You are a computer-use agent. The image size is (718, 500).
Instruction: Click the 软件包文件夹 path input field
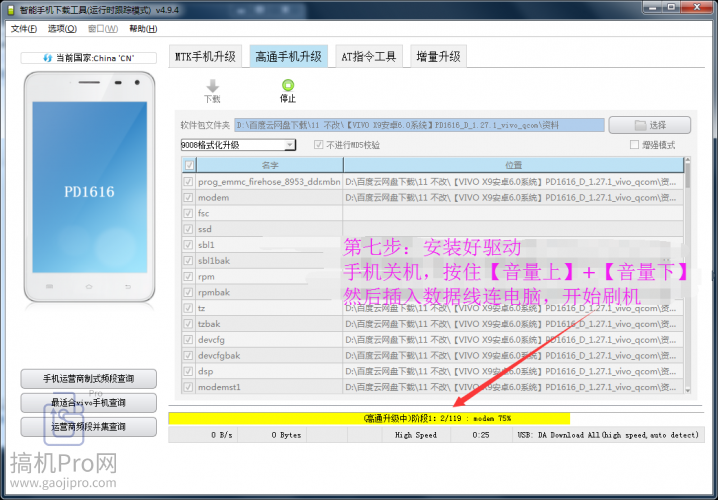419,125
